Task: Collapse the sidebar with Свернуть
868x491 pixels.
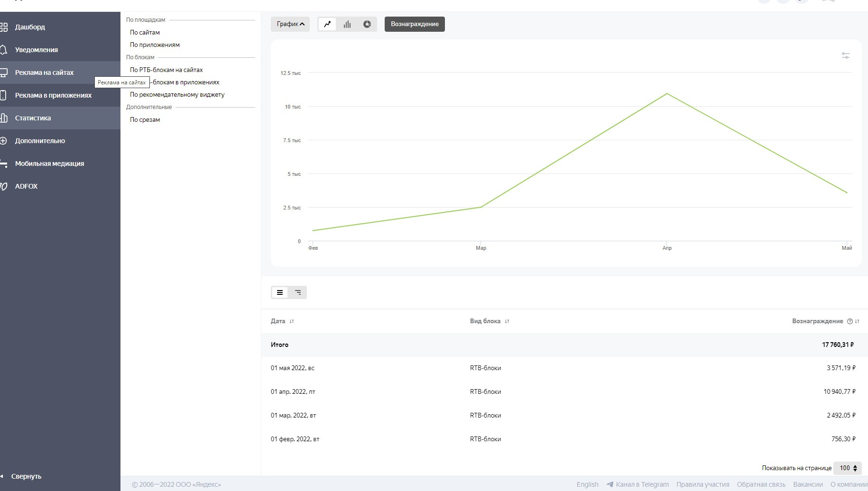Action: [26, 476]
